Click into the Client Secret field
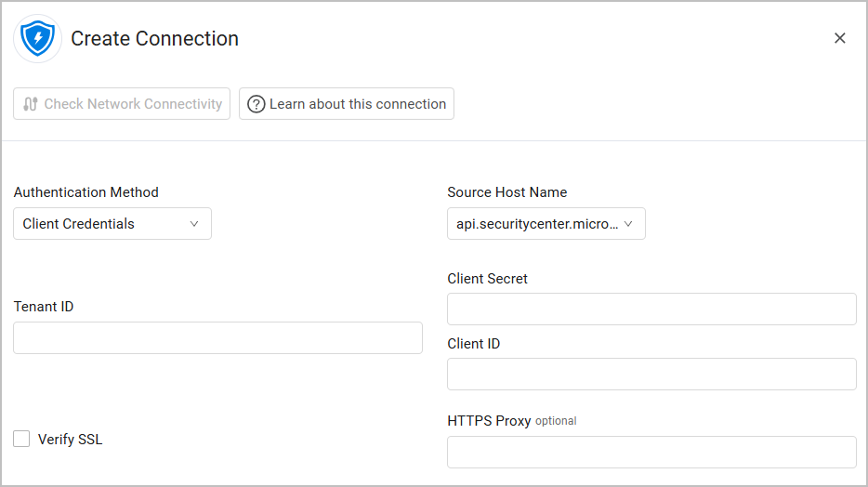Image resolution: width=868 pixels, height=487 pixels. pos(651,309)
